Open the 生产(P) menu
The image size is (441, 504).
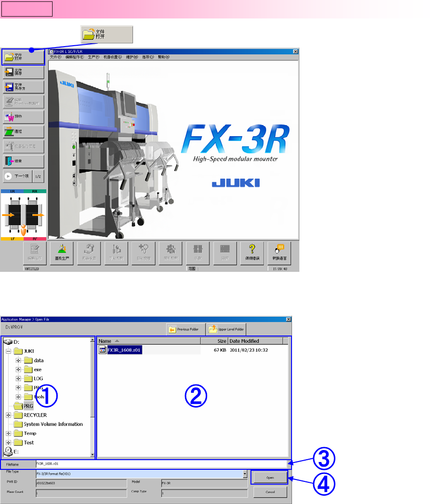(x=94, y=57)
